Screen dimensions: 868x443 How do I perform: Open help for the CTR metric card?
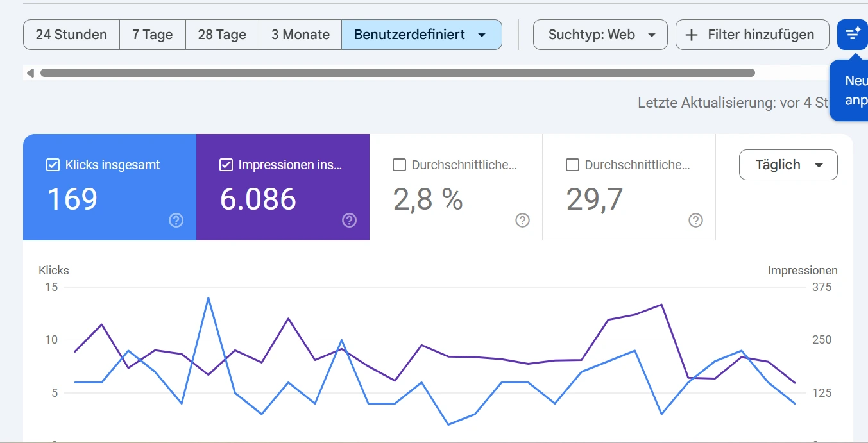(x=522, y=220)
